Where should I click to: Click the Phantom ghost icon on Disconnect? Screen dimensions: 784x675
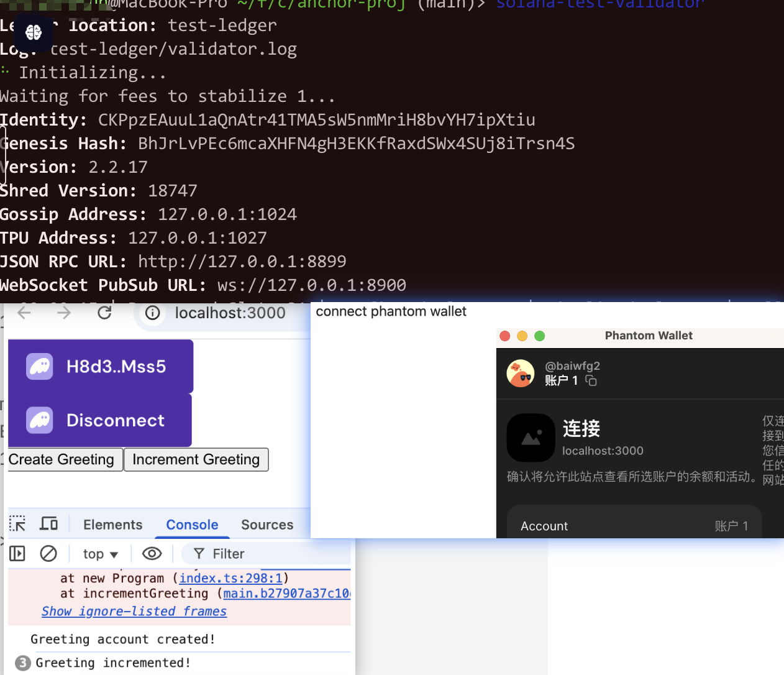40,420
